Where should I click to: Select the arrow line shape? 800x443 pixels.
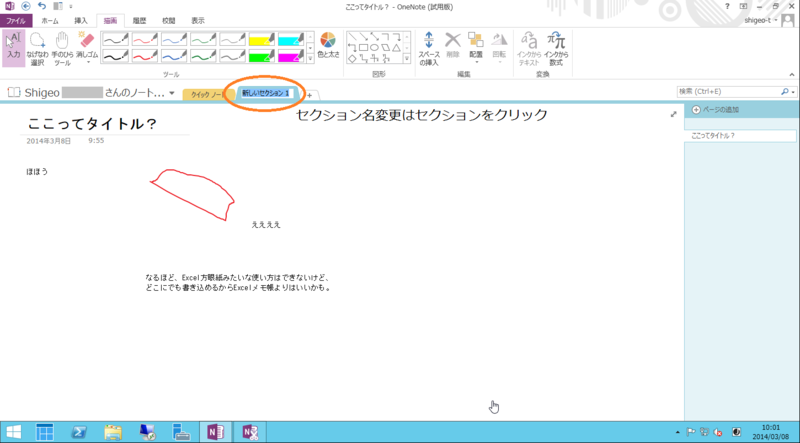pos(363,37)
